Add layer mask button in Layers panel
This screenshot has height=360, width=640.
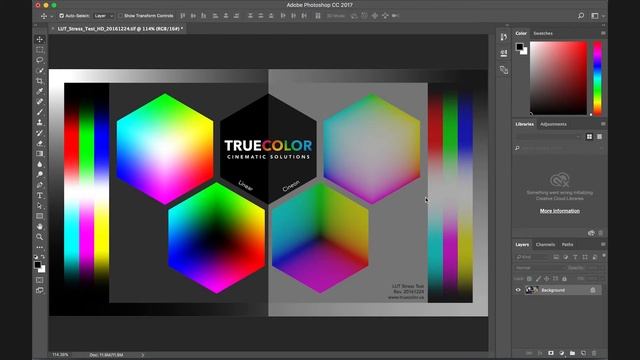(x=551, y=353)
